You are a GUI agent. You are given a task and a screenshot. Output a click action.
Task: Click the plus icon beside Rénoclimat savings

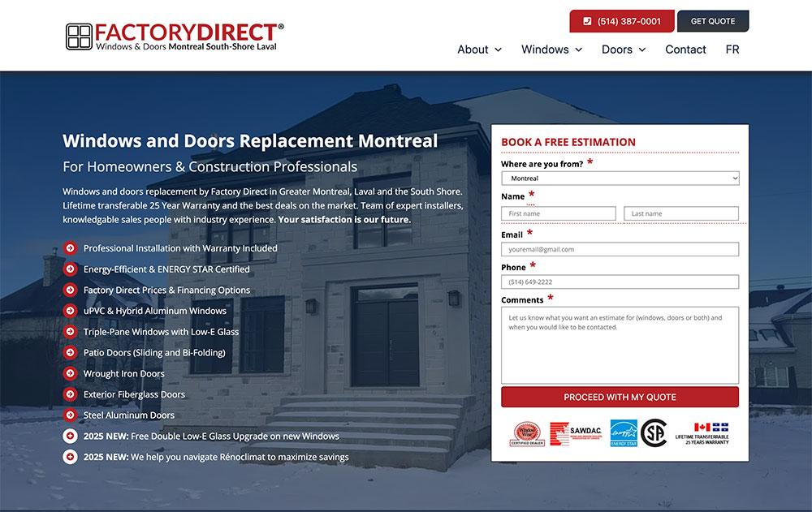click(x=70, y=457)
